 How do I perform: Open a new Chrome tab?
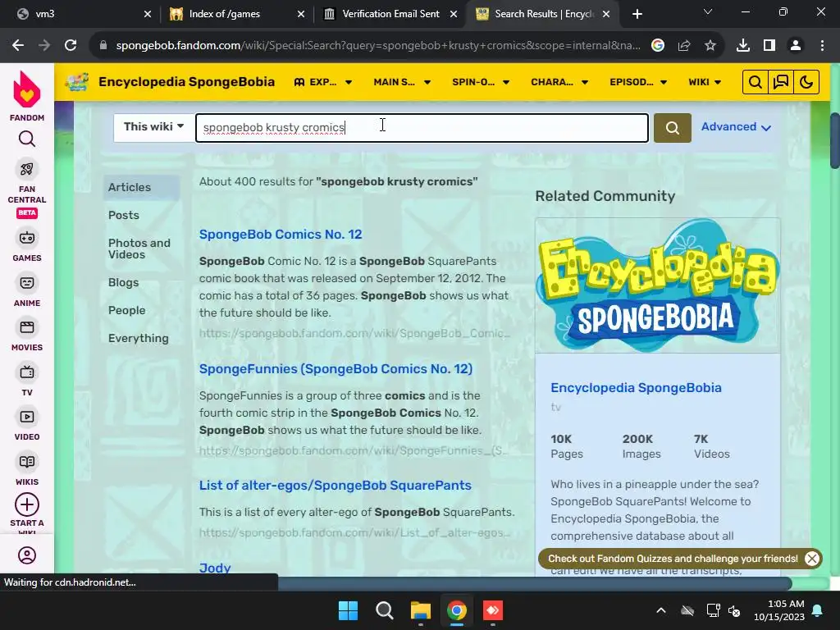[637, 14]
